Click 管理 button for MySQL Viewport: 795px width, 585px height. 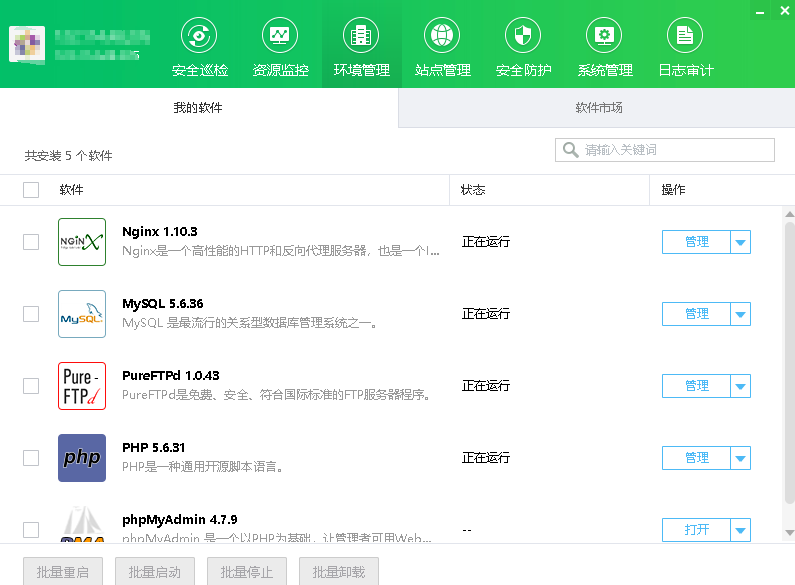pyautogui.click(x=696, y=314)
